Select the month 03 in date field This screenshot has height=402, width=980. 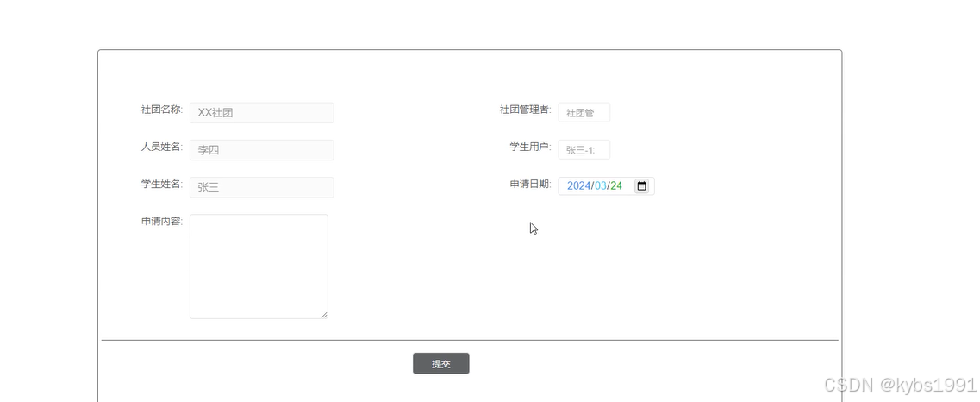point(601,185)
